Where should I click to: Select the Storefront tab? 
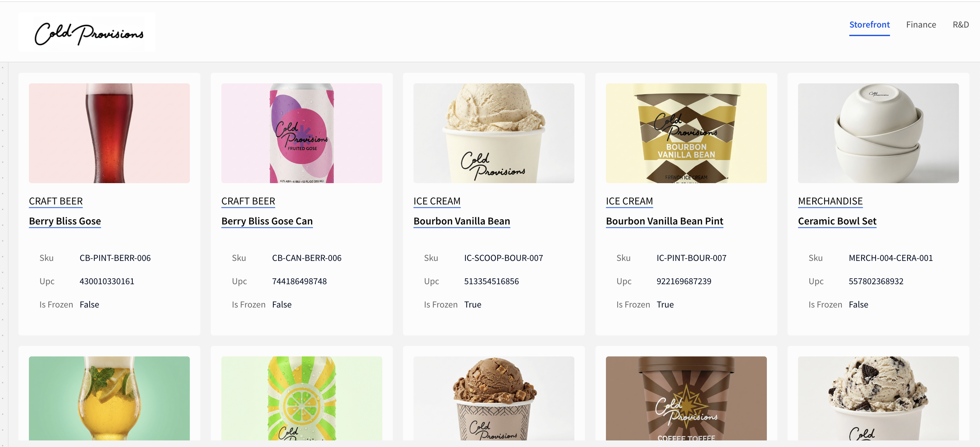point(869,25)
